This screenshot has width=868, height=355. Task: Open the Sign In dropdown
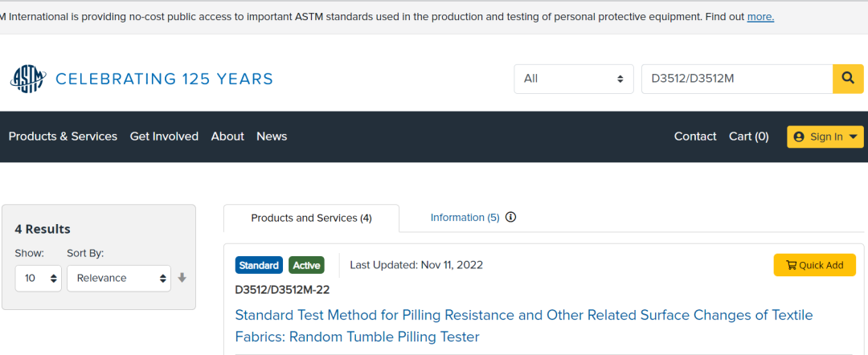click(825, 137)
